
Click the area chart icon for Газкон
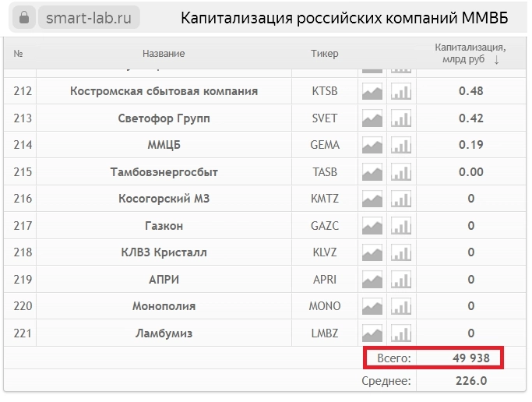point(372,226)
